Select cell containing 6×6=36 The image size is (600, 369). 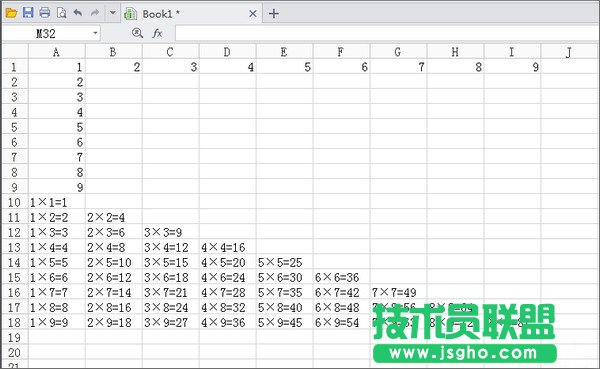click(x=341, y=277)
